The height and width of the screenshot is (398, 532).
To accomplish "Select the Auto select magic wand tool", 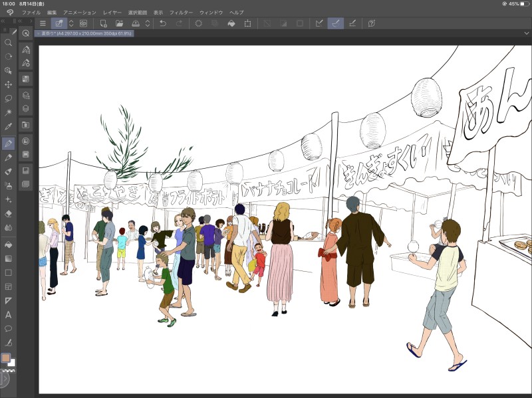I will tap(9, 112).
